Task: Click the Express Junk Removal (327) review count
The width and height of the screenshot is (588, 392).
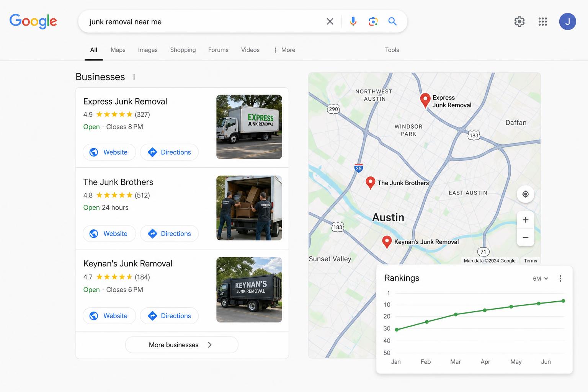Action: click(x=142, y=114)
